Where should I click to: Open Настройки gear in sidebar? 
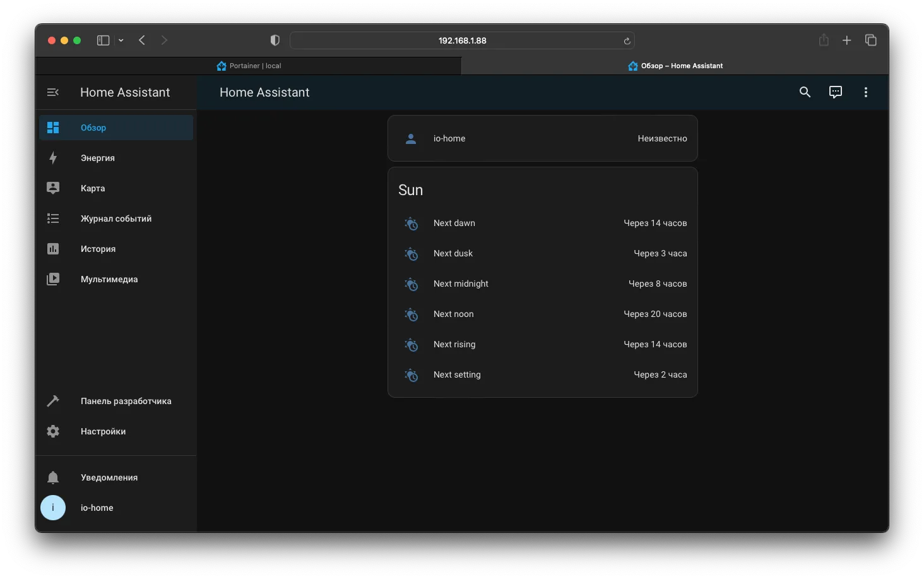coord(116,431)
